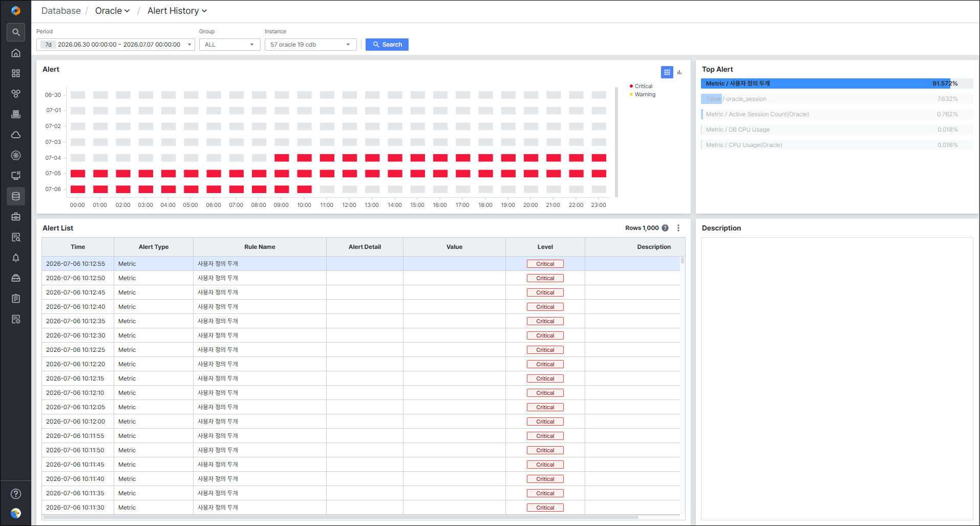The width and height of the screenshot is (980, 526).
Task: Click heatmap cell for 07-06 at 10:00
Action: (304, 189)
